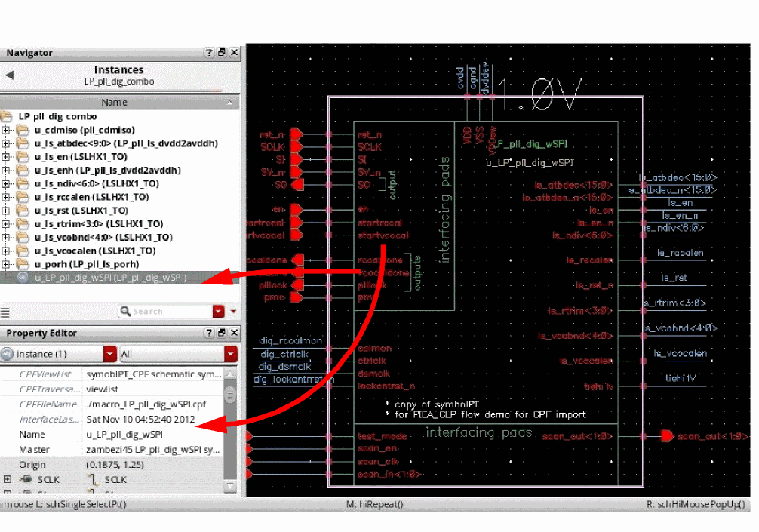Viewport: 759px width, 532px height.
Task: Click the u_LP_pll_dig_wSPI instance label
Action: [530, 163]
